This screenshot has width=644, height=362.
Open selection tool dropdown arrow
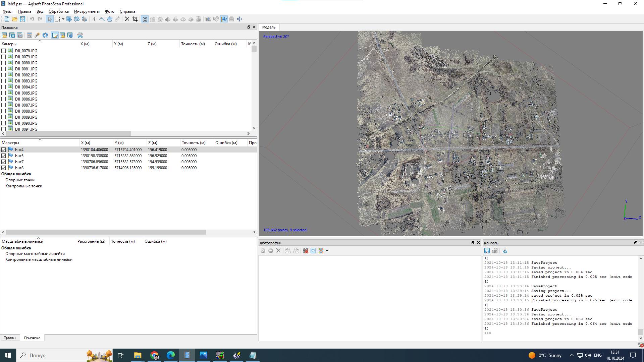click(63, 19)
